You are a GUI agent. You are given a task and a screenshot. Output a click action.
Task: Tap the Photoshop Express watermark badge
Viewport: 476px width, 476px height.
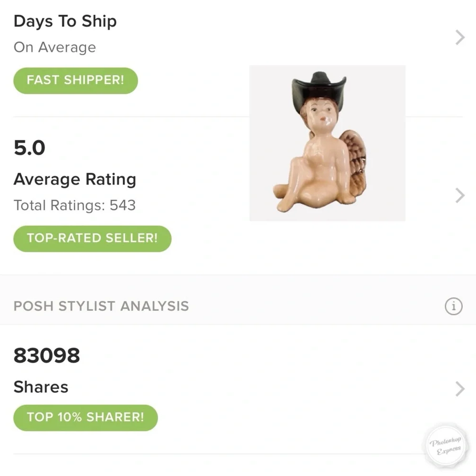(x=446, y=447)
